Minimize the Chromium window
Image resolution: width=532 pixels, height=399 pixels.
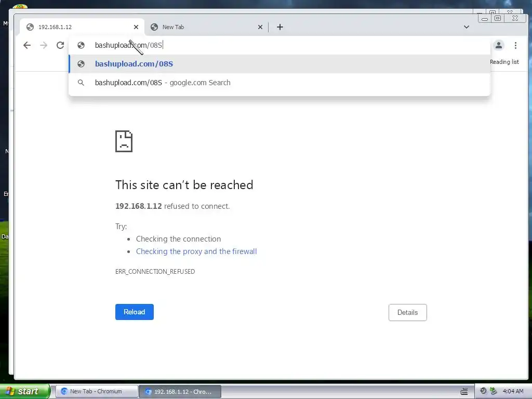[485, 18]
